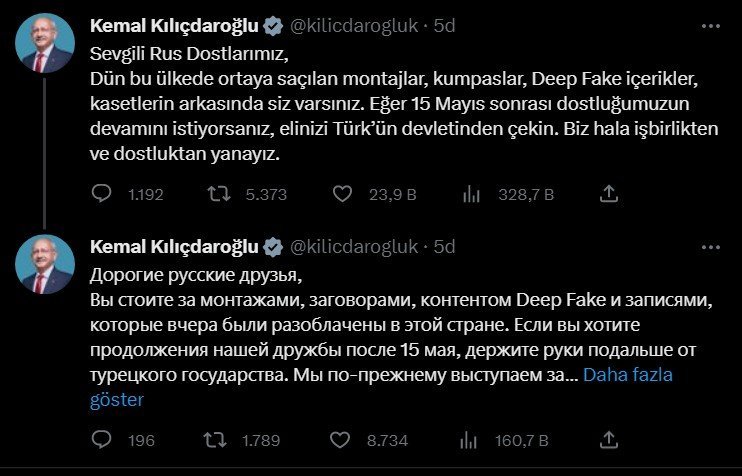The height and width of the screenshot is (476, 742).
Task: Reply to the second Russian tweet
Action: 102,440
